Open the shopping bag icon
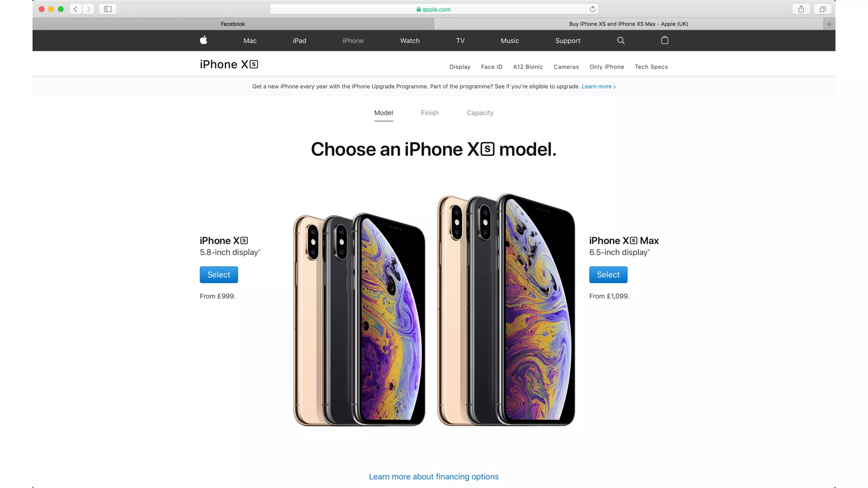Viewport: 868px width, 488px height. [665, 40]
